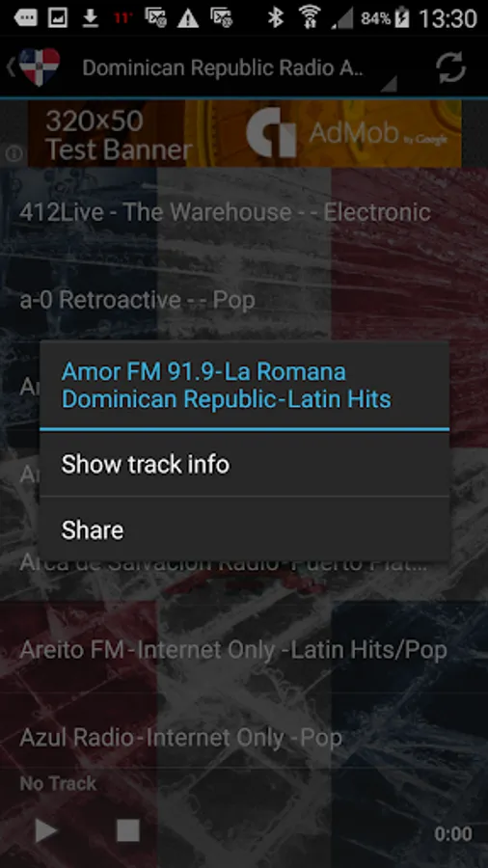Tap the 0:00 playback time label
Viewport: 488px width, 868px height.
click(452, 833)
